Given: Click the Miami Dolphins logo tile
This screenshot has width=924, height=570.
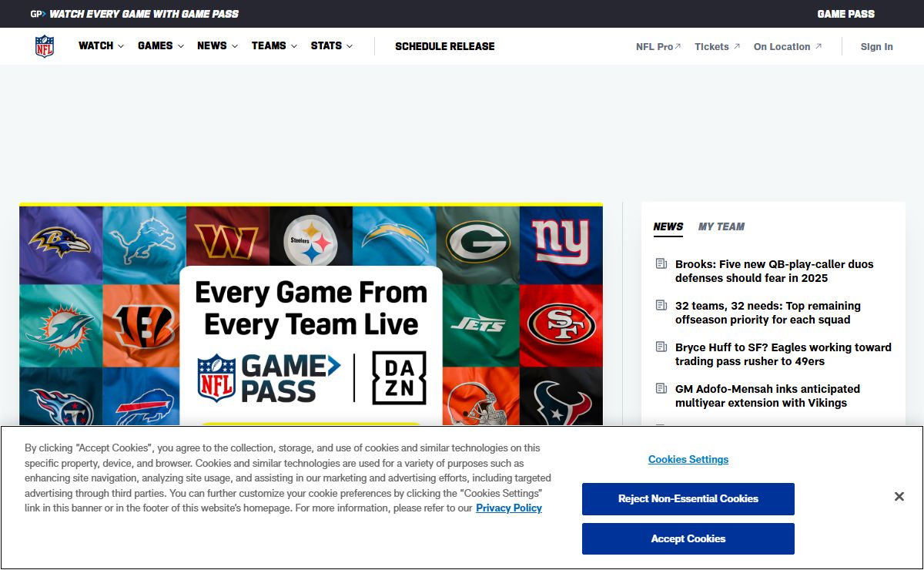Looking at the screenshot, I should coord(61,326).
